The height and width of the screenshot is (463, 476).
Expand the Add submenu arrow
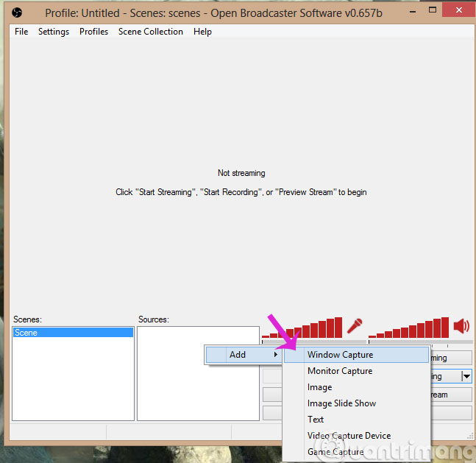[x=276, y=355]
